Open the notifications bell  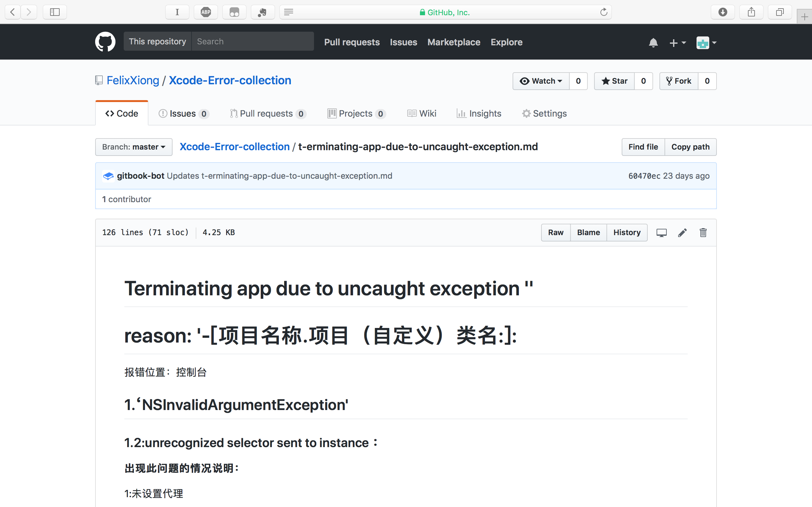tap(653, 42)
